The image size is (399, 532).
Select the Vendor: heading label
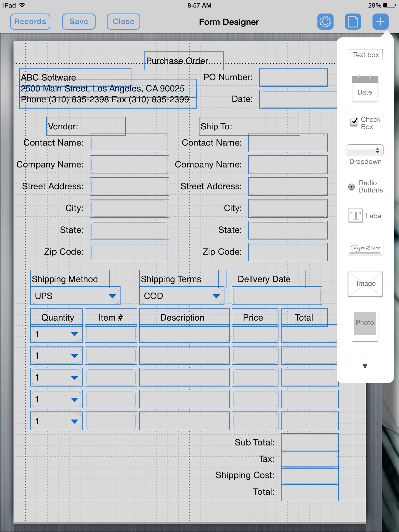86,126
